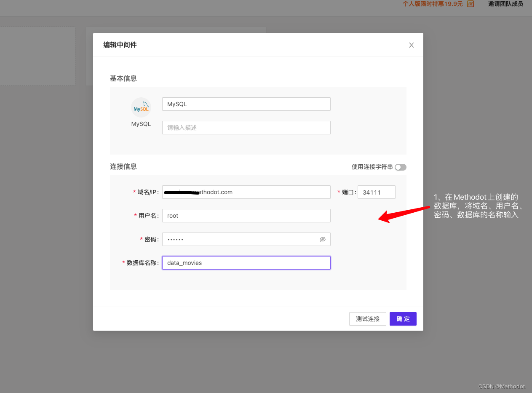
Task: Click the 使用连接字符串 label text
Action: point(372,167)
